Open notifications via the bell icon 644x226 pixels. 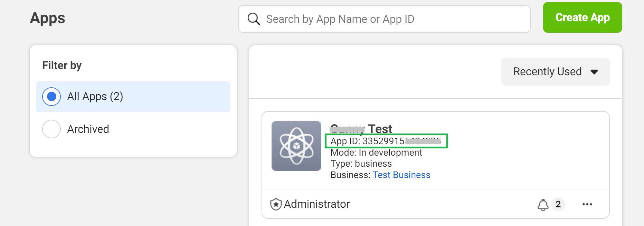tap(543, 205)
